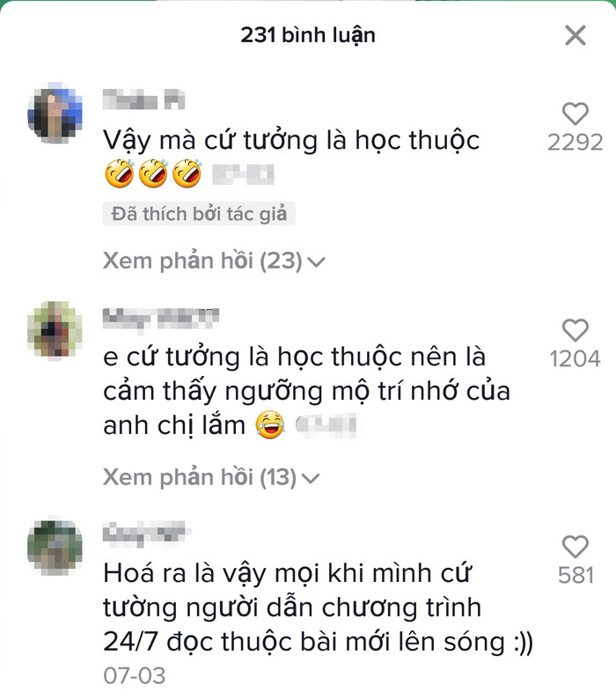Image resolution: width=616 pixels, height=700 pixels.
Task: Like the comment with 2292 likes
Action: [575, 114]
